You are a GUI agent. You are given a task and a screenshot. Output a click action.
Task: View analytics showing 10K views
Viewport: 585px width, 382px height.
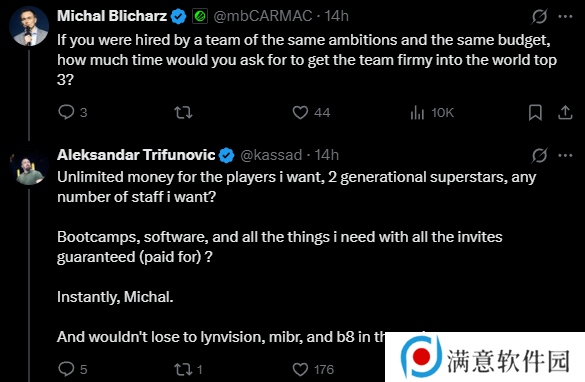click(432, 112)
